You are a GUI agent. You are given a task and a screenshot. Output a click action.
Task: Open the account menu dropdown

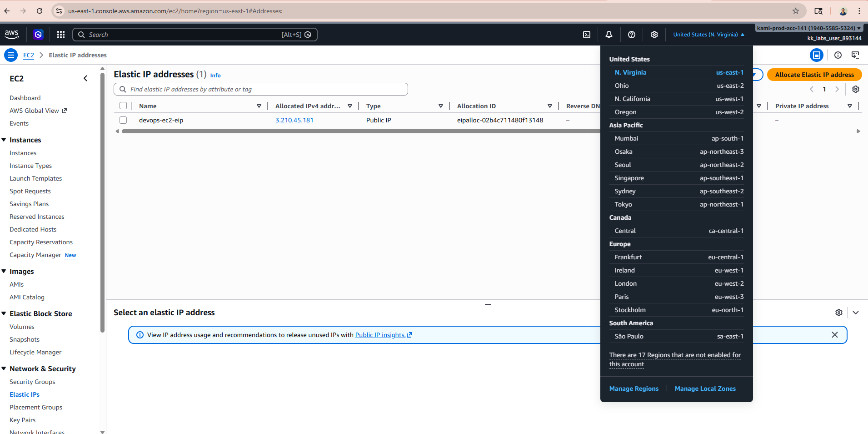pos(809,28)
